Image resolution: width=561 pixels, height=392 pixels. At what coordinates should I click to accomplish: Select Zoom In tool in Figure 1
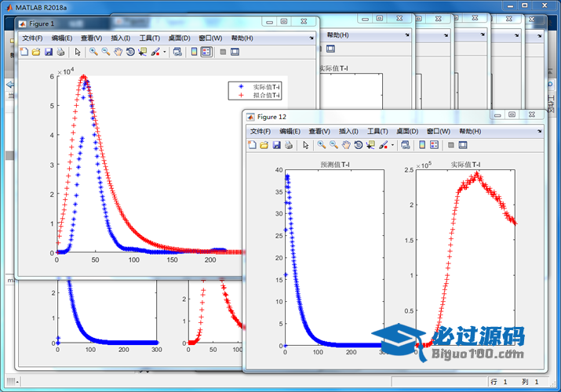93,52
